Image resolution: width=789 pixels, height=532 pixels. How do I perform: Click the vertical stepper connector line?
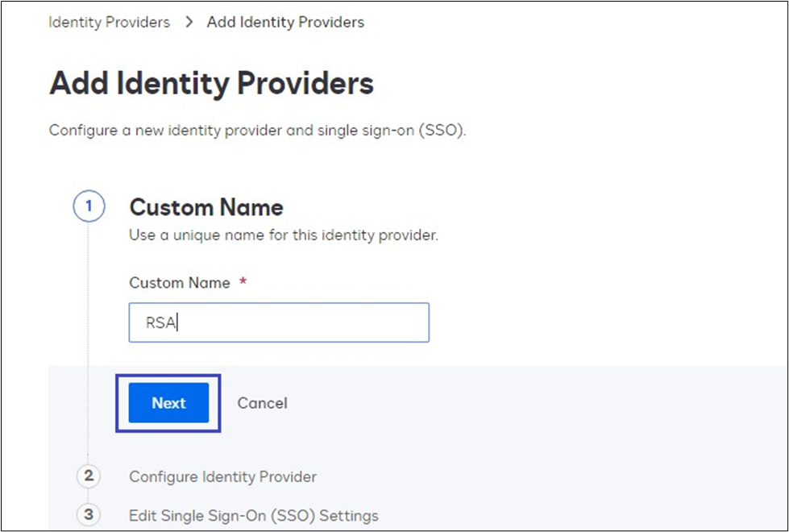[89, 339]
